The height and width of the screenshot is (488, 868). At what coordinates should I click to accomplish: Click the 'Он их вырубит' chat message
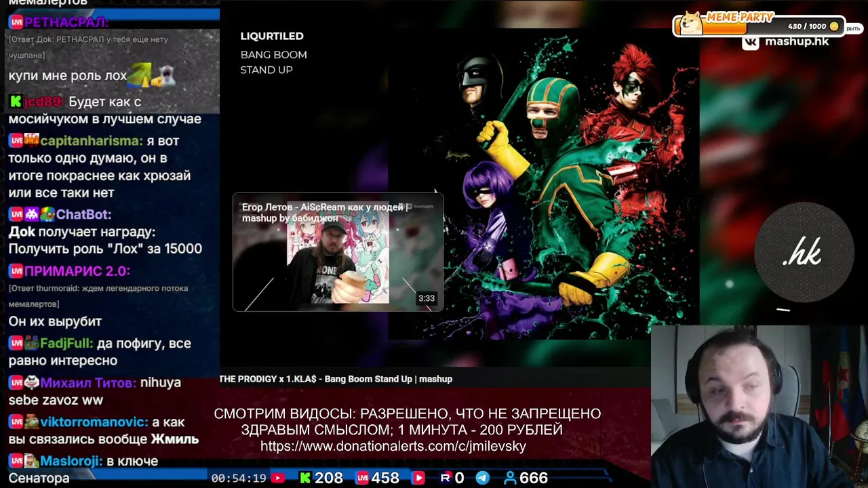(55, 321)
